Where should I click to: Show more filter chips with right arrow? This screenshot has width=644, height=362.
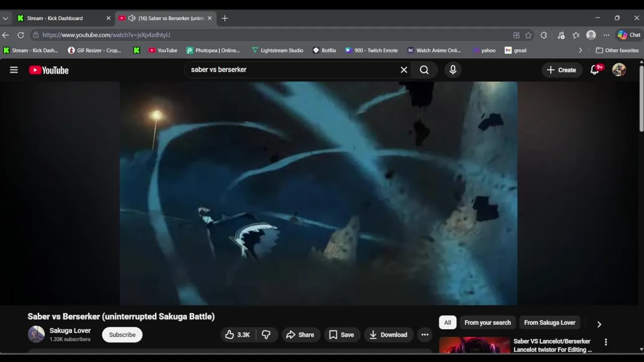(599, 324)
